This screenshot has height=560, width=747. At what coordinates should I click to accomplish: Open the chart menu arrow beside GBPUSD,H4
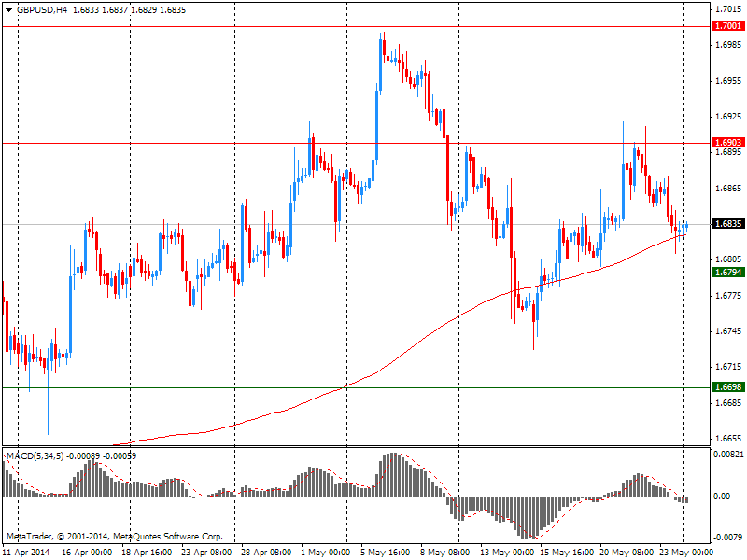(x=8, y=10)
